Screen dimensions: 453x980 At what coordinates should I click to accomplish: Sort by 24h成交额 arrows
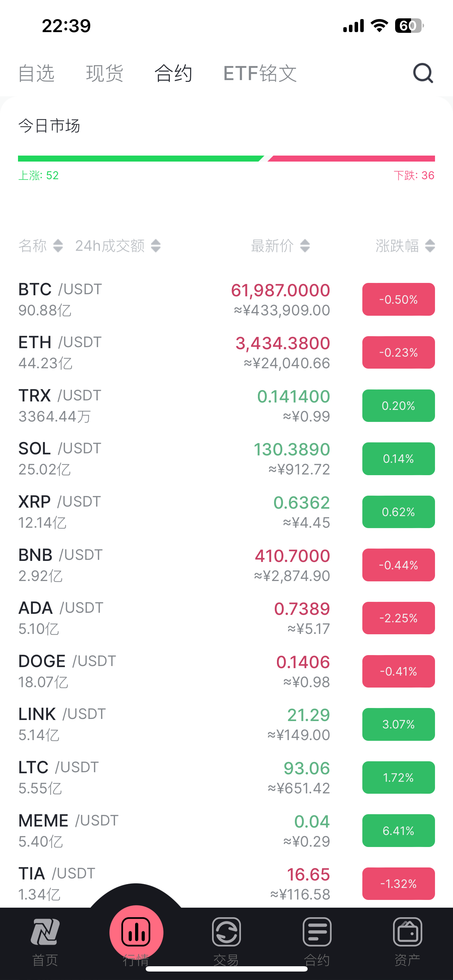coord(156,246)
